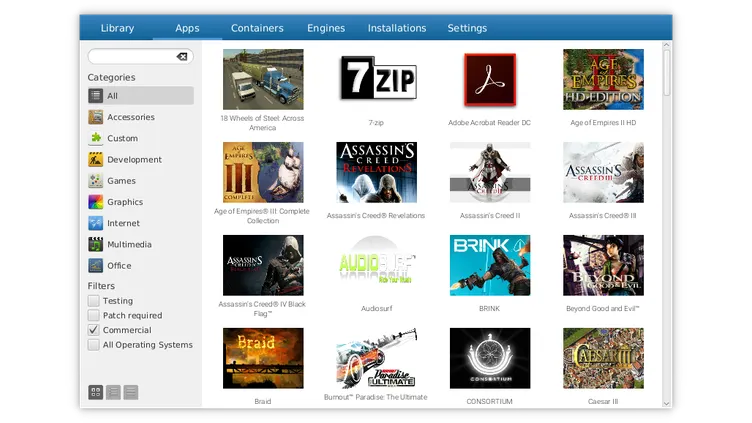Screen dimensions: 752x423
Task: Open the Containers tab
Action: (x=257, y=28)
